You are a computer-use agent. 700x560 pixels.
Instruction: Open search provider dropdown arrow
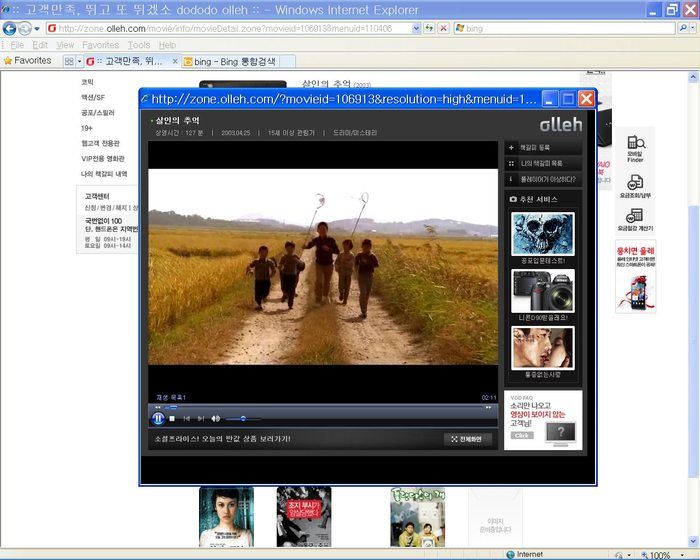(693, 28)
